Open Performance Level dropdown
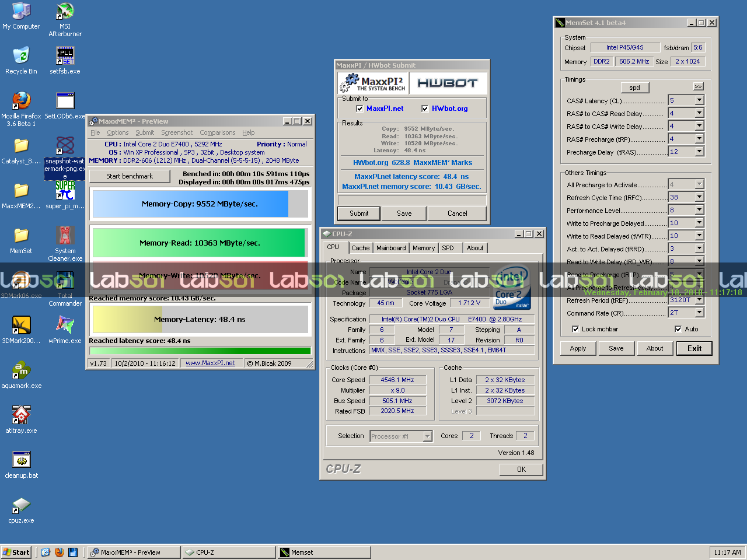The height and width of the screenshot is (560, 747). pos(699,210)
